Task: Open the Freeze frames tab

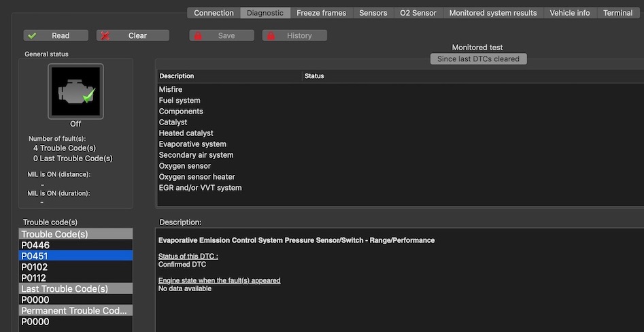Action: [x=321, y=13]
